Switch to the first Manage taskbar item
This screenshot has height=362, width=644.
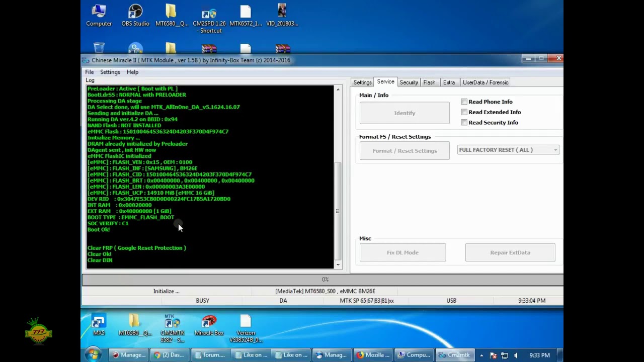(129, 355)
